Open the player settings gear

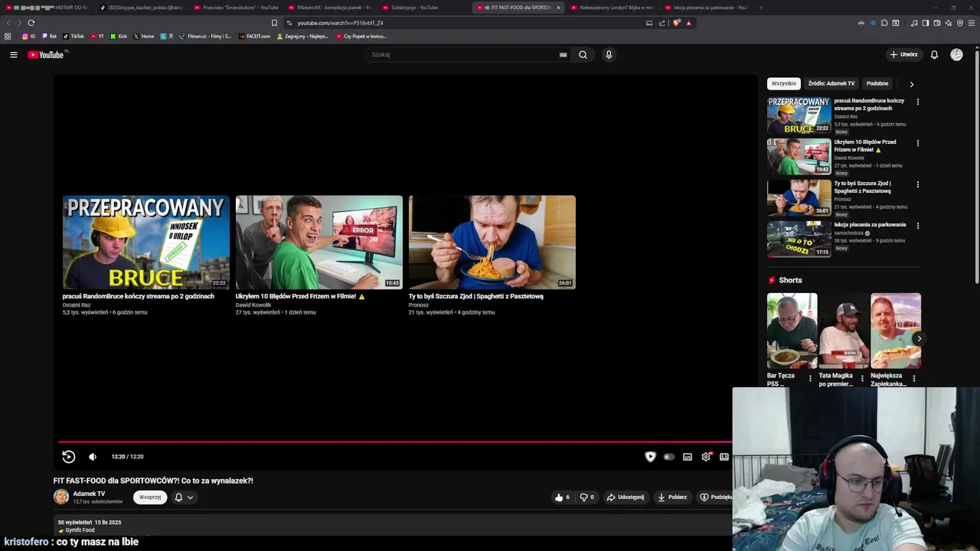pyautogui.click(x=706, y=457)
